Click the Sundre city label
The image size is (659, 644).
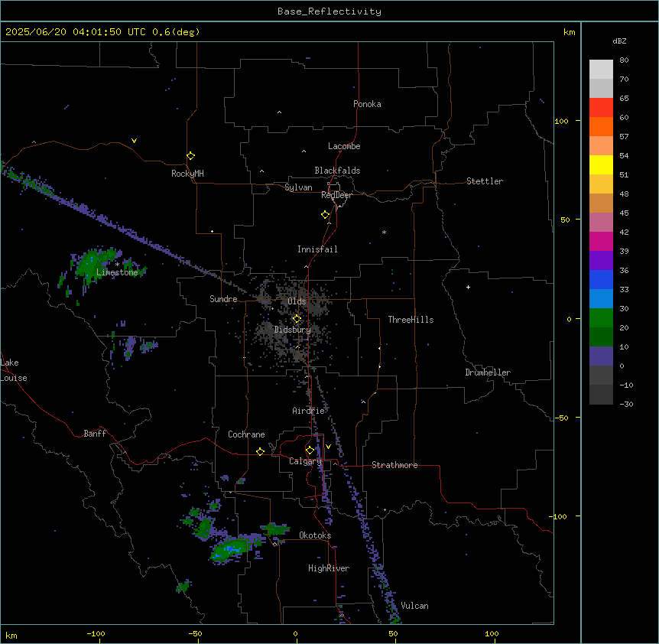[x=223, y=299]
